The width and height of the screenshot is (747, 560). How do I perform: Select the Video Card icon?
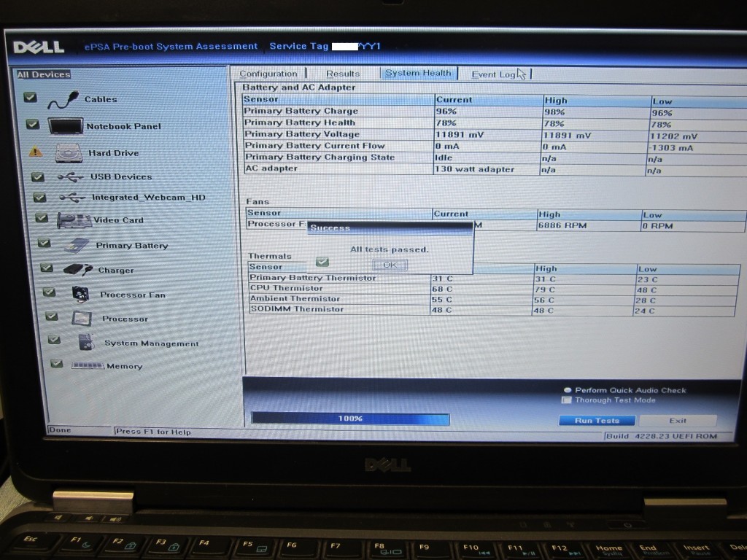74,220
